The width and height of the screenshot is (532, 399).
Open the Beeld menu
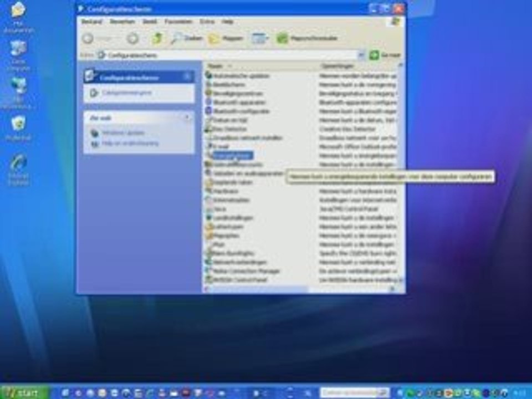(x=150, y=22)
